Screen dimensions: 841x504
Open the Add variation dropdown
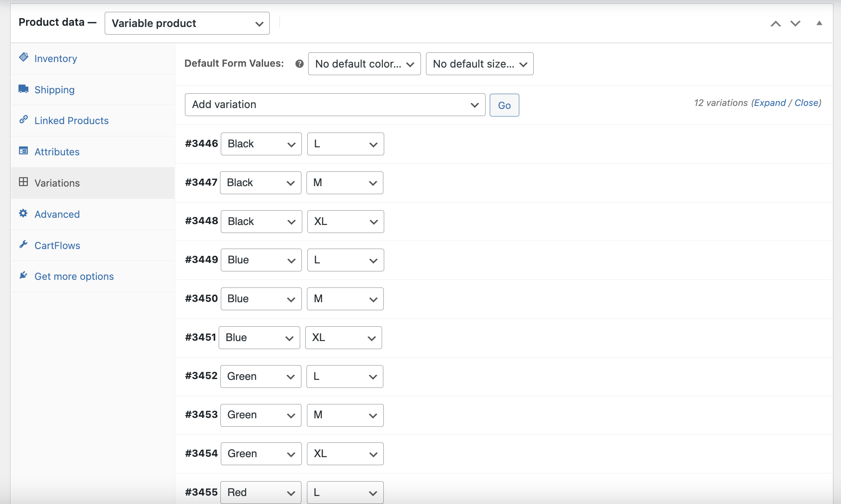tap(335, 105)
